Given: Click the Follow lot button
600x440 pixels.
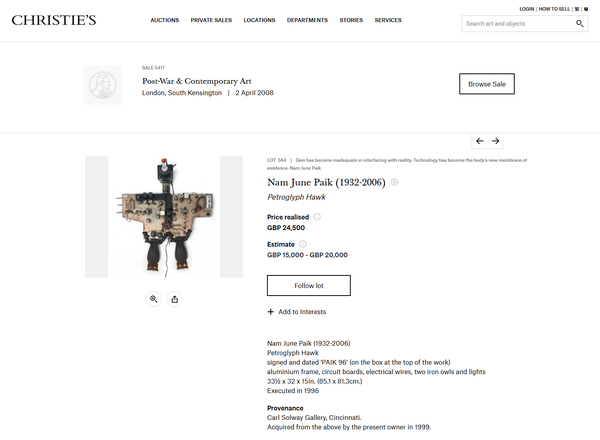Looking at the screenshot, I should 309,285.
